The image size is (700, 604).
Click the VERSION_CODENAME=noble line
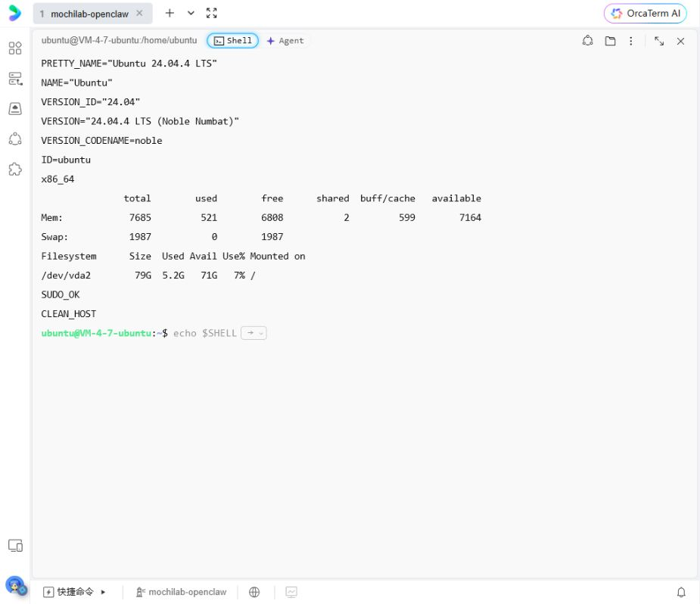tap(101, 141)
